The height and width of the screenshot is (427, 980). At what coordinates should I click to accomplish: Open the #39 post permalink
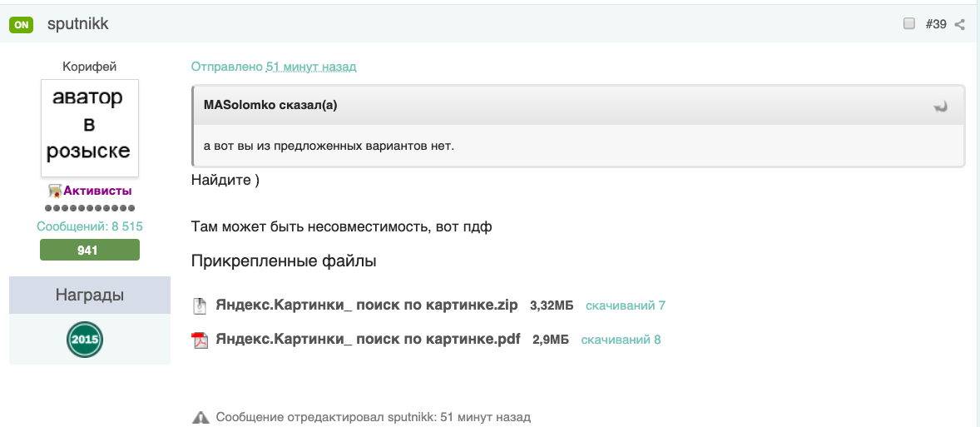point(936,24)
